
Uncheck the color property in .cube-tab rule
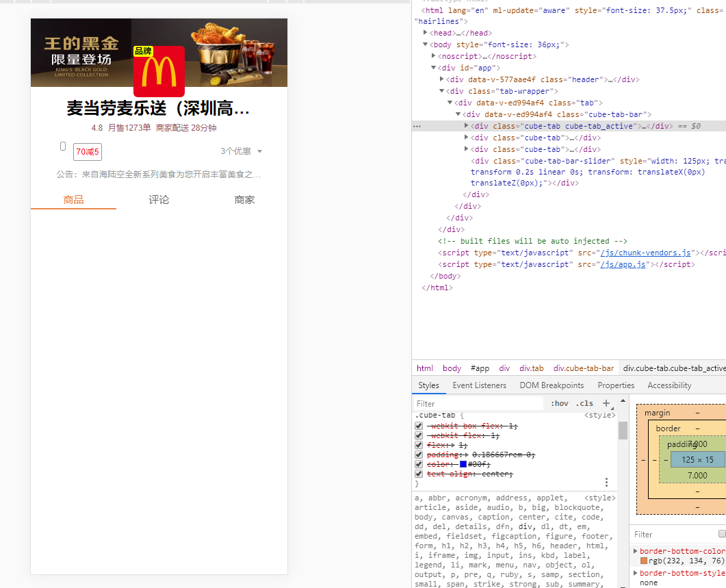pos(418,464)
